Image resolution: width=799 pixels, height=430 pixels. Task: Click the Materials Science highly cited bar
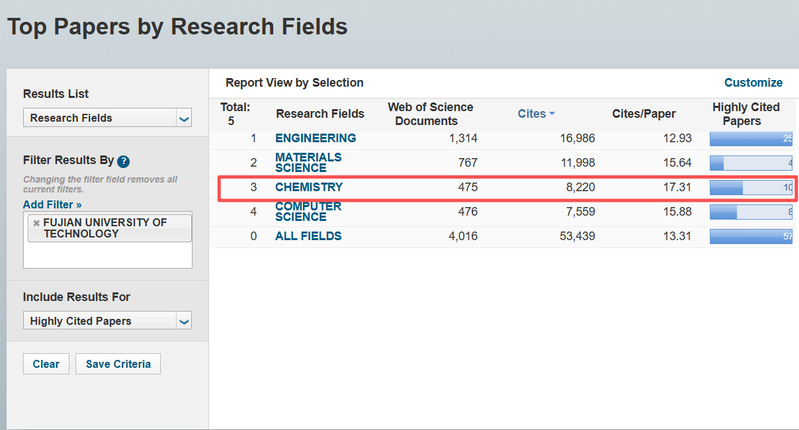pyautogui.click(x=751, y=162)
